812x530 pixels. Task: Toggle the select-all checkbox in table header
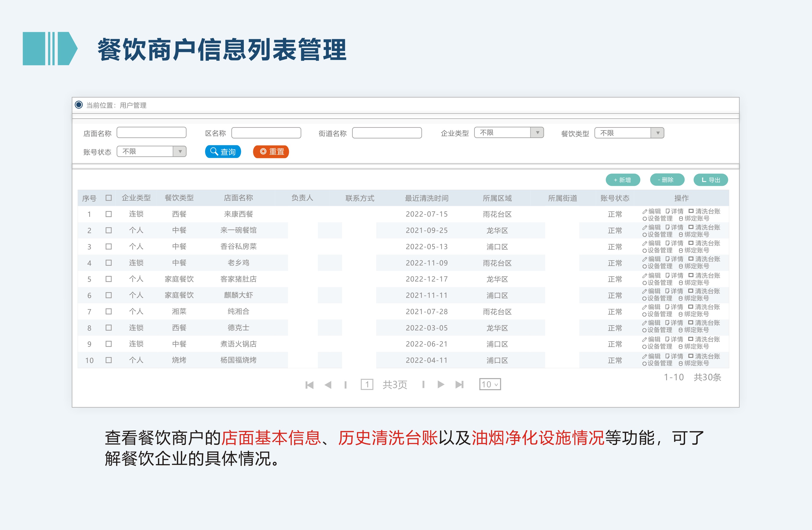(x=109, y=198)
